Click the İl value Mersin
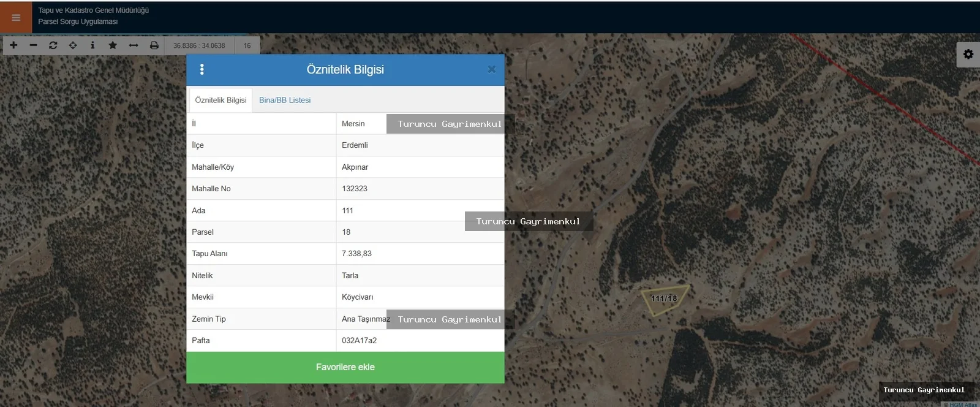The height and width of the screenshot is (407, 980). pyautogui.click(x=353, y=124)
